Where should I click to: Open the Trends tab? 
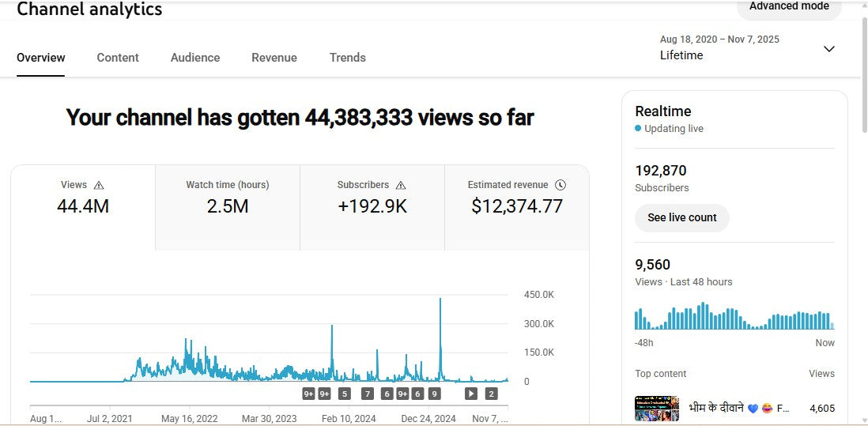(348, 58)
